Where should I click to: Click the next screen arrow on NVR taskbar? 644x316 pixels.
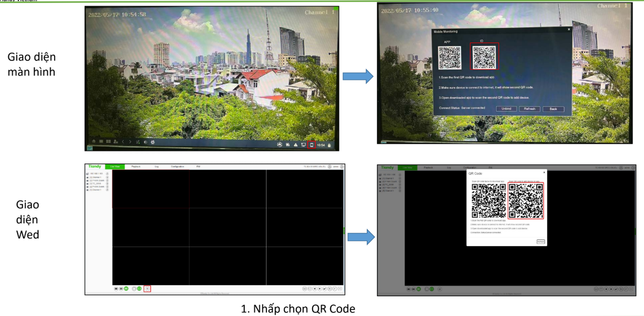[130, 142]
